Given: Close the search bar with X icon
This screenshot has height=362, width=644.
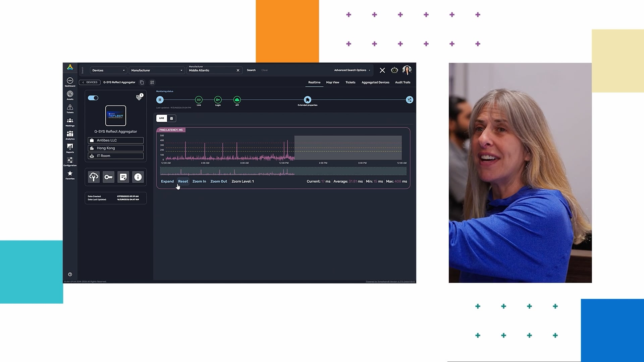Looking at the screenshot, I should (382, 70).
